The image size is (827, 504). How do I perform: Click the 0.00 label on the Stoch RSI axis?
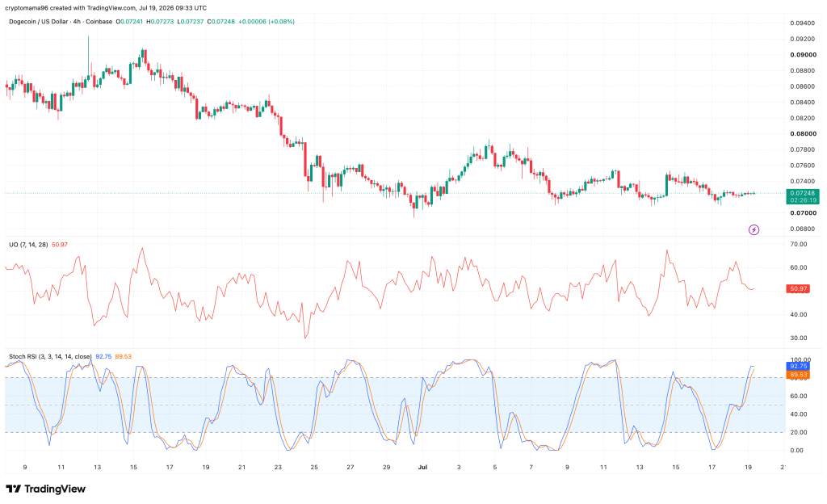tap(797, 450)
